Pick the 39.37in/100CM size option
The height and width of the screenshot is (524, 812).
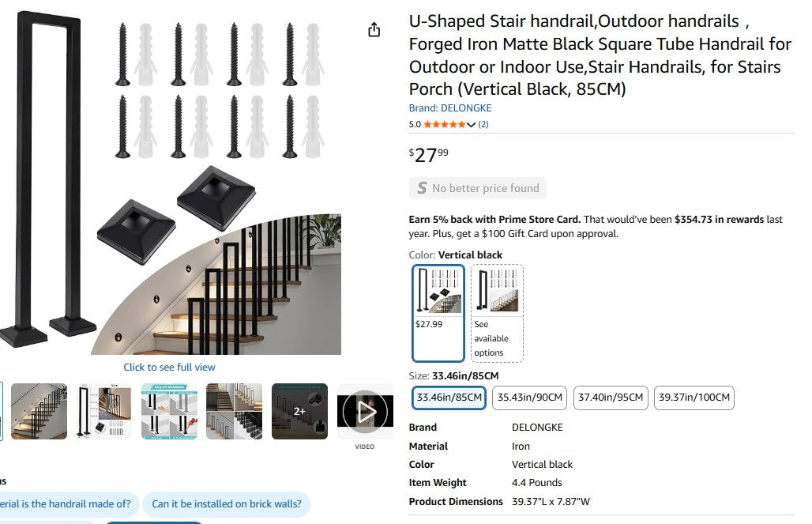[x=694, y=398]
